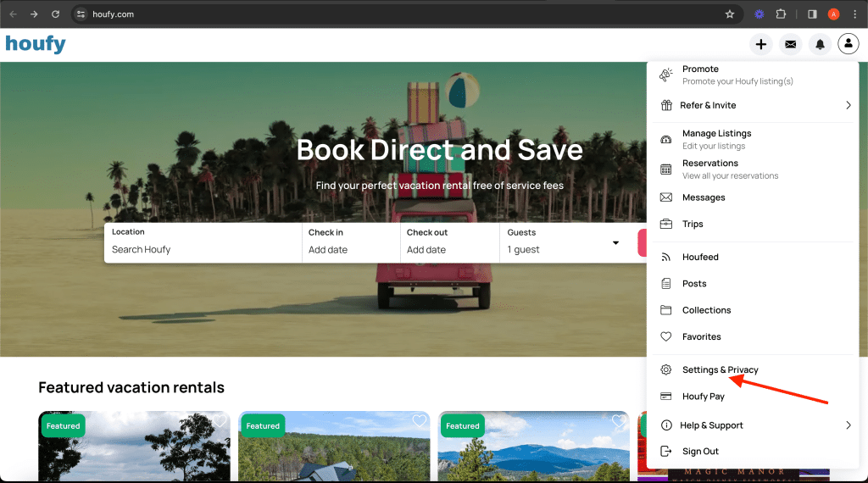Click the houfy logo
This screenshot has height=483, width=868.
point(36,44)
